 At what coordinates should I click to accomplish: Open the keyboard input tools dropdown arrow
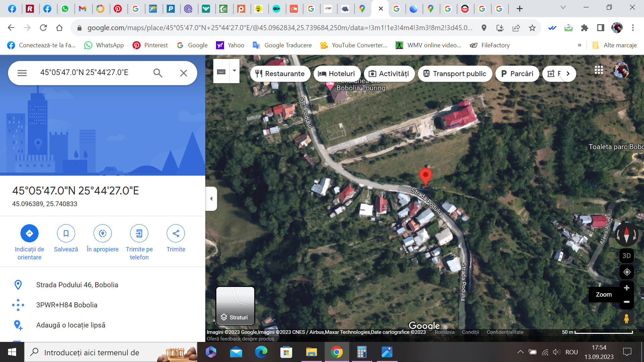pyautogui.click(x=234, y=71)
